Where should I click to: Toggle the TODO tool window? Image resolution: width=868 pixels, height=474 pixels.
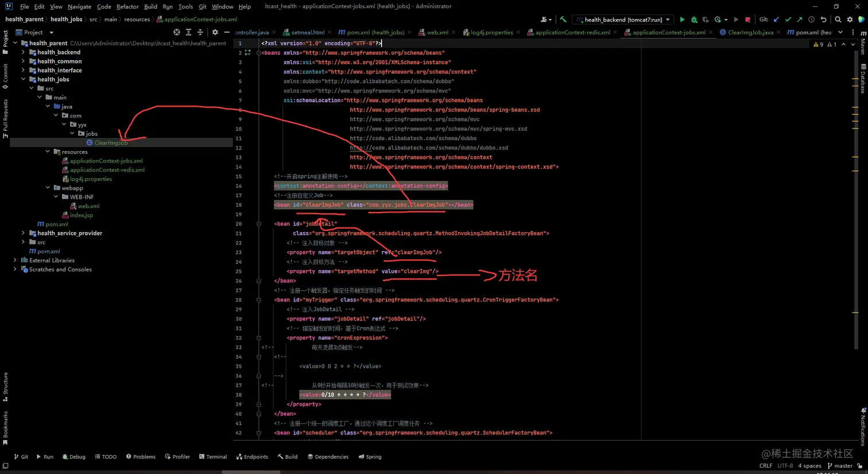click(106, 457)
